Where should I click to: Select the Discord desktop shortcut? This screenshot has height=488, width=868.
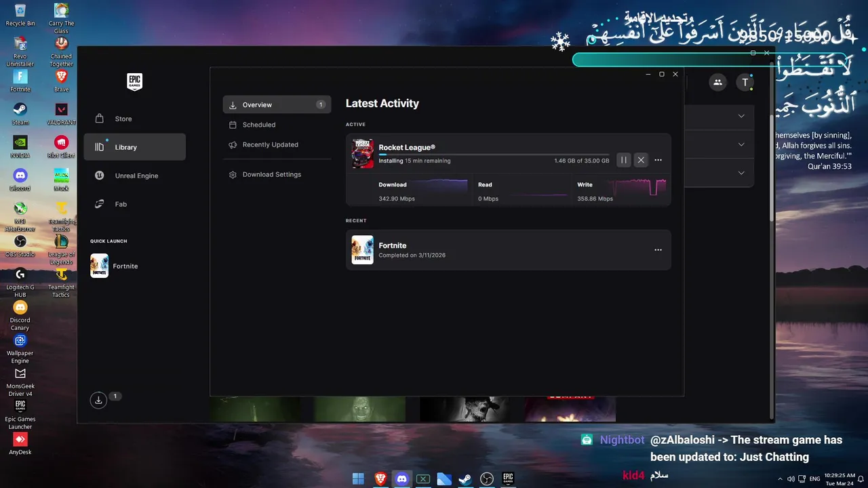click(x=20, y=180)
